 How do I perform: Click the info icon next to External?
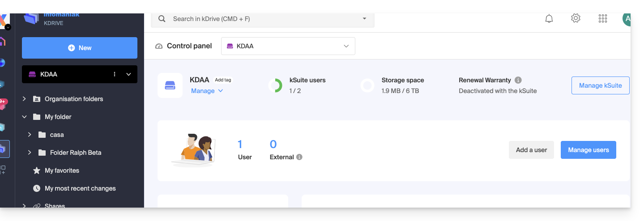pos(299,157)
